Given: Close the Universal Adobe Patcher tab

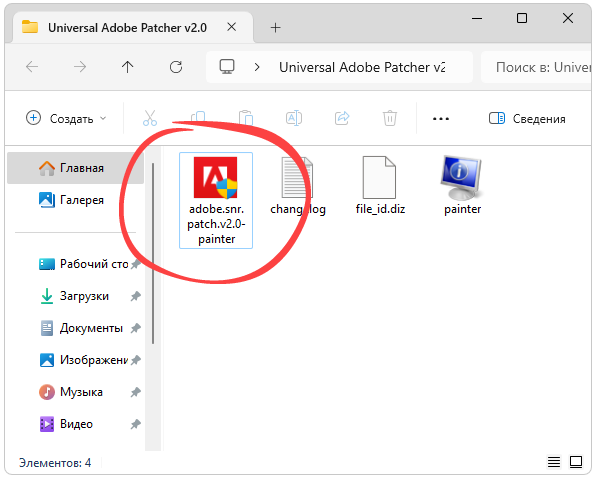Looking at the screenshot, I should coord(231,27).
